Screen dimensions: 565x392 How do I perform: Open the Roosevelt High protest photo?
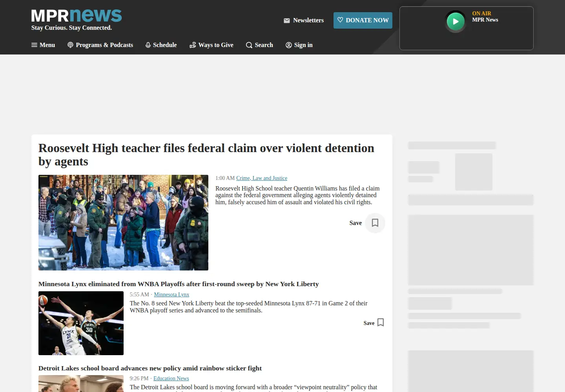tap(123, 223)
